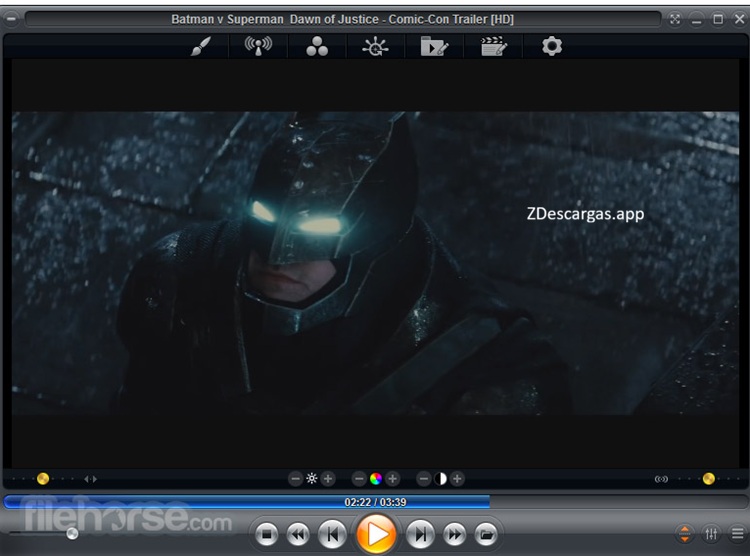
Task: Click the right yellow knob slider
Action: [709, 478]
